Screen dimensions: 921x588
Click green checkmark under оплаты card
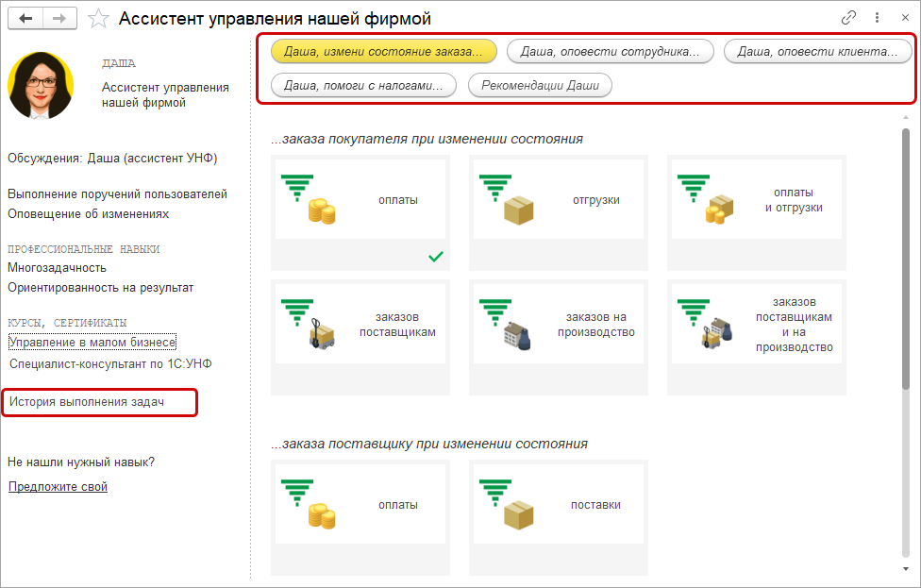[x=436, y=256]
